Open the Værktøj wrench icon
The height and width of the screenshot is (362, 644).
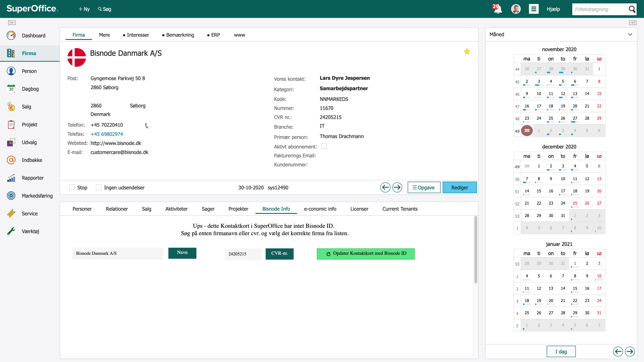pyautogui.click(x=11, y=231)
